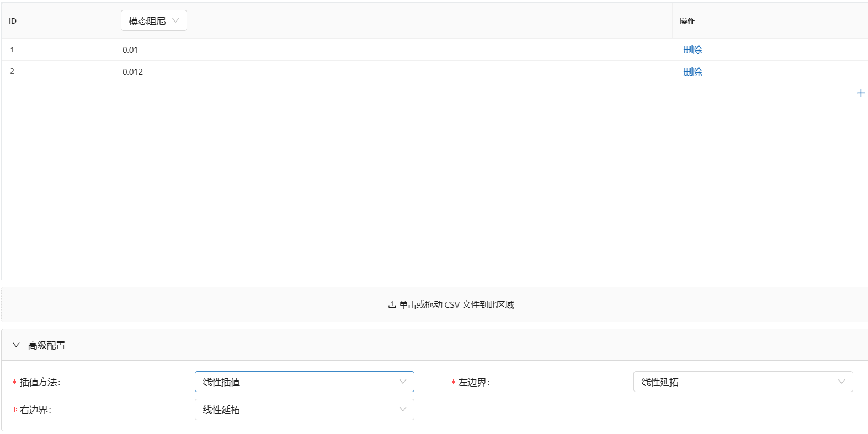Click the upload icon beside the CSV text

[x=392, y=304]
